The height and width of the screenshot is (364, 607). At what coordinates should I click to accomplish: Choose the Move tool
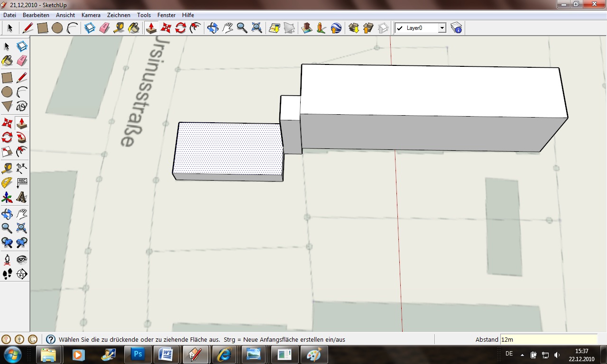[x=7, y=123]
